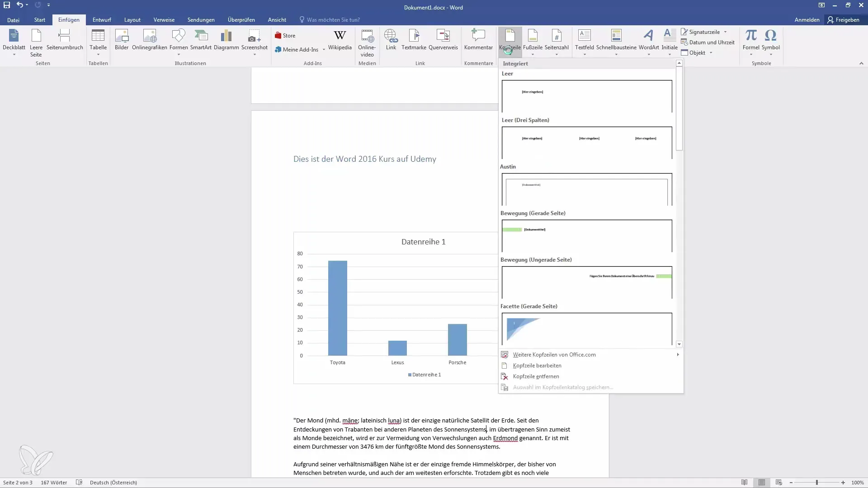
Task: Choose Kopfzeile entfernen from the menu
Action: pos(591,376)
